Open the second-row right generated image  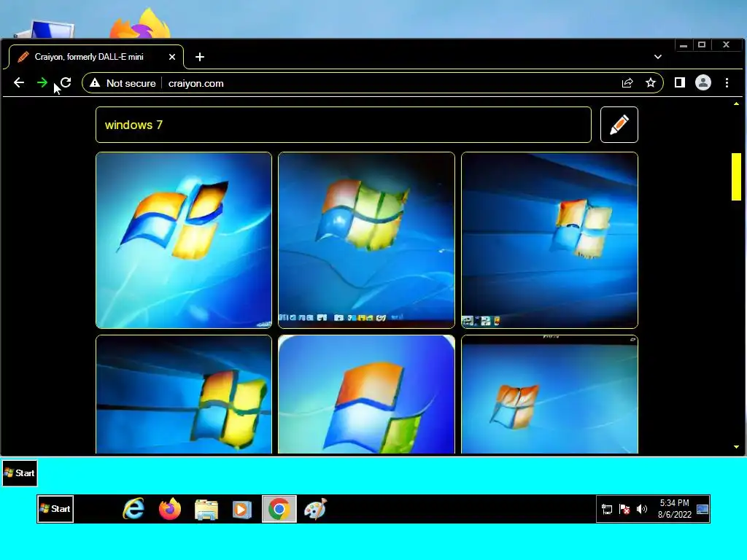tap(549, 394)
